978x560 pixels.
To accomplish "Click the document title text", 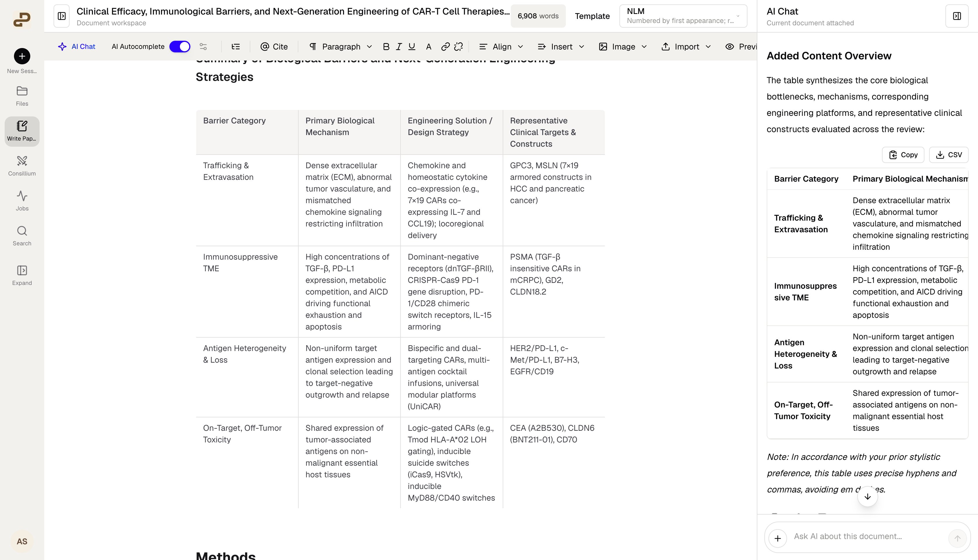I will 293,11.
